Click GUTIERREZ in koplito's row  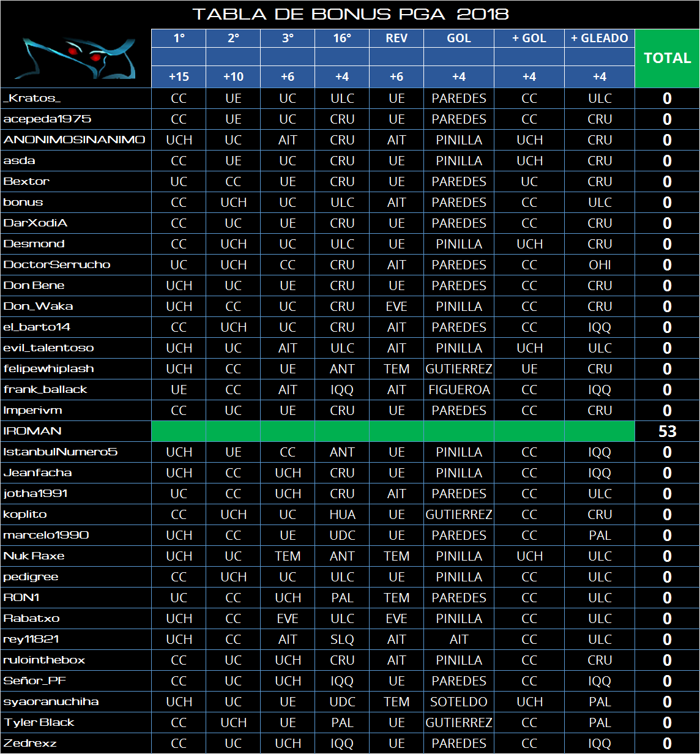(x=459, y=515)
